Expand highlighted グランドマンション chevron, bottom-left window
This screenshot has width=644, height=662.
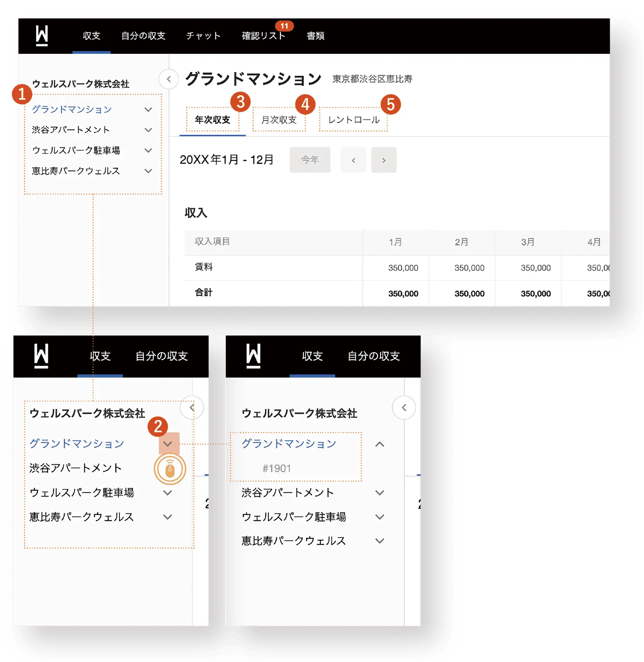point(168,444)
